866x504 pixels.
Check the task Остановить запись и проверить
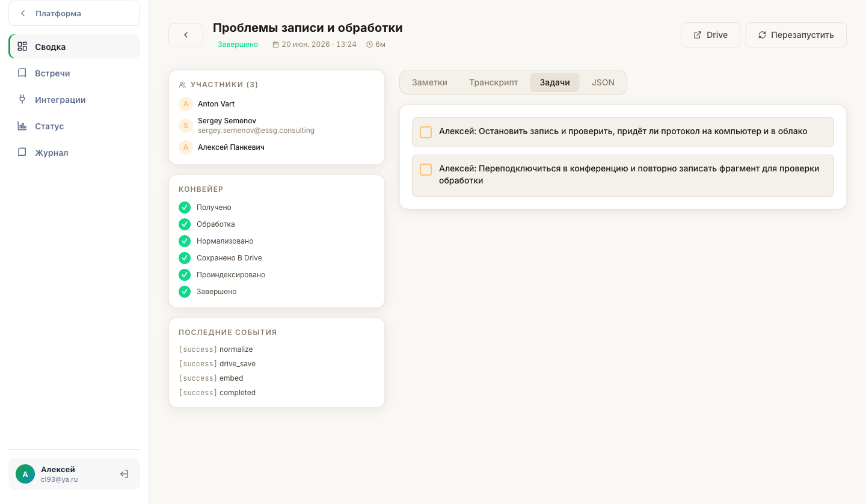point(426,132)
